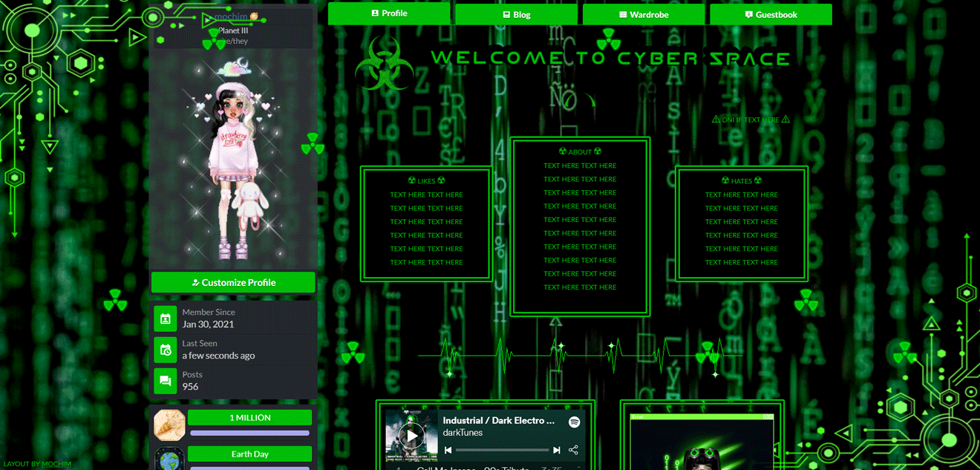Open the Blog section
The height and width of the screenshot is (470, 980).
516,13
